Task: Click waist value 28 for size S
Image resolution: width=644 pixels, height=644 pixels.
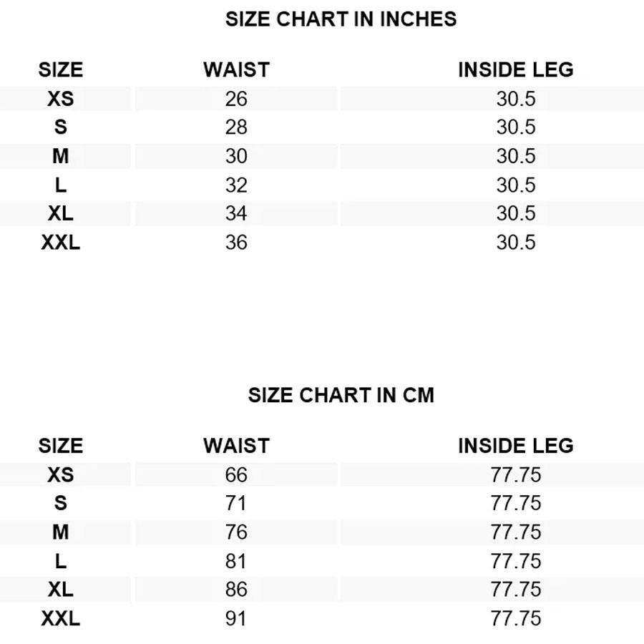Action: pyautogui.click(x=236, y=127)
